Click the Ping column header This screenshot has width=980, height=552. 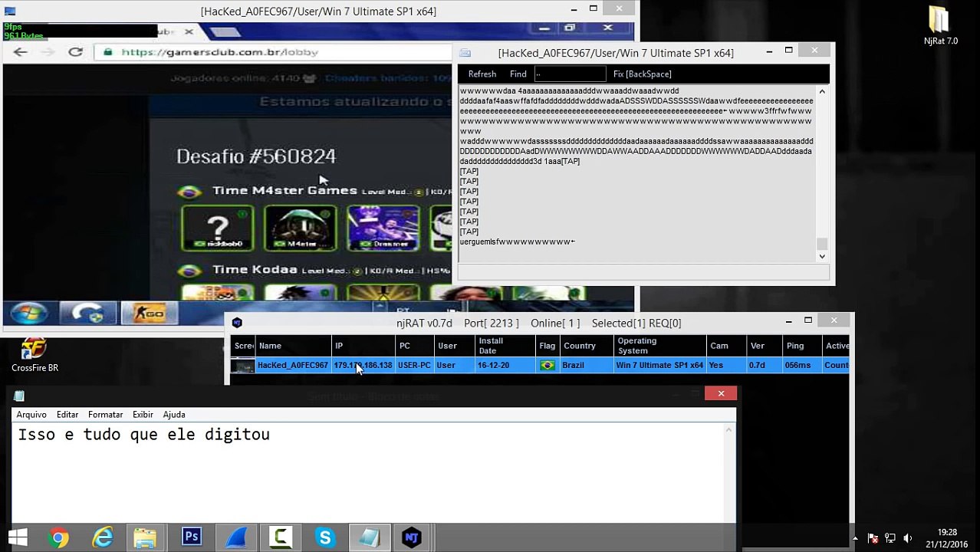[801, 346]
